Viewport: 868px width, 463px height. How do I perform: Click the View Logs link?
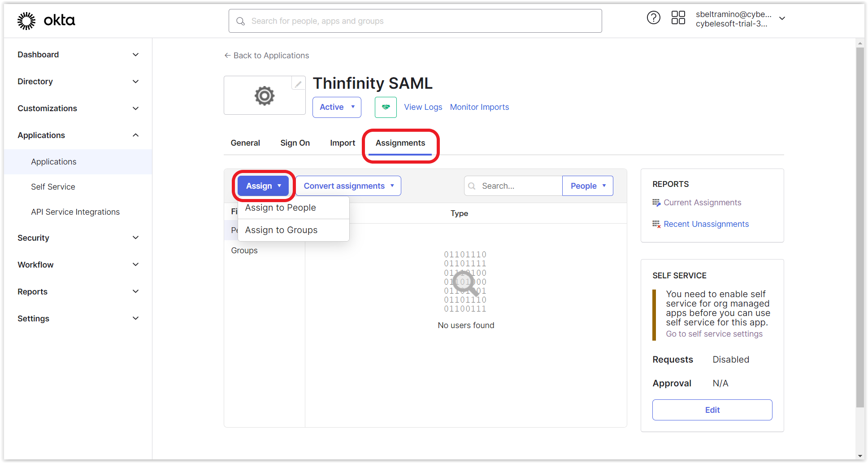423,107
